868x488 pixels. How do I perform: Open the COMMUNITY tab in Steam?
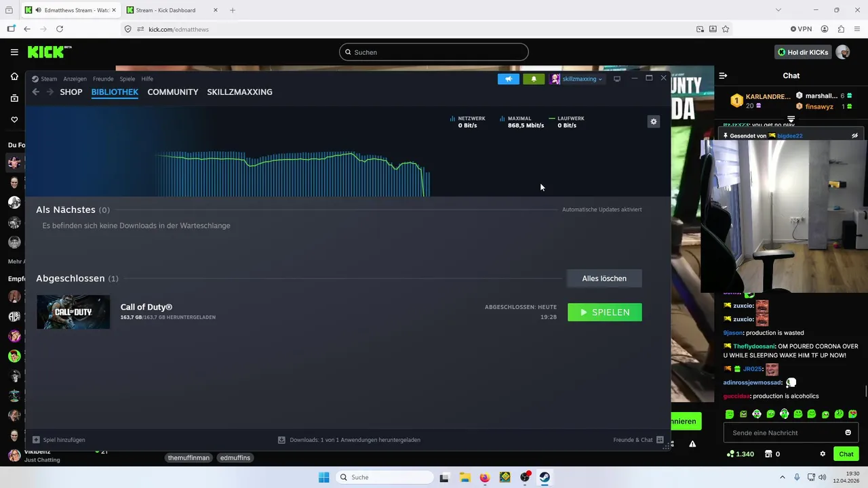[x=173, y=92]
